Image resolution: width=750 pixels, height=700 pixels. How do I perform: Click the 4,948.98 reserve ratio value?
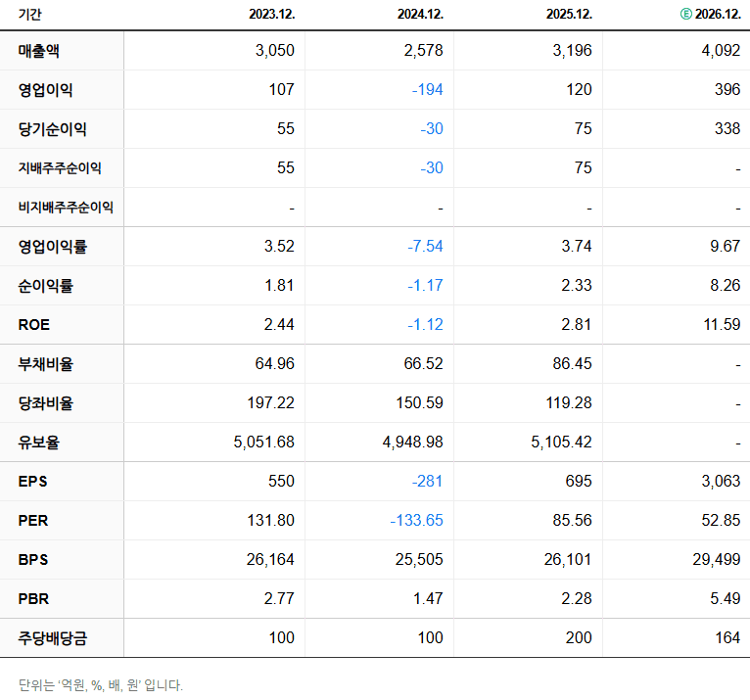pyautogui.click(x=413, y=443)
